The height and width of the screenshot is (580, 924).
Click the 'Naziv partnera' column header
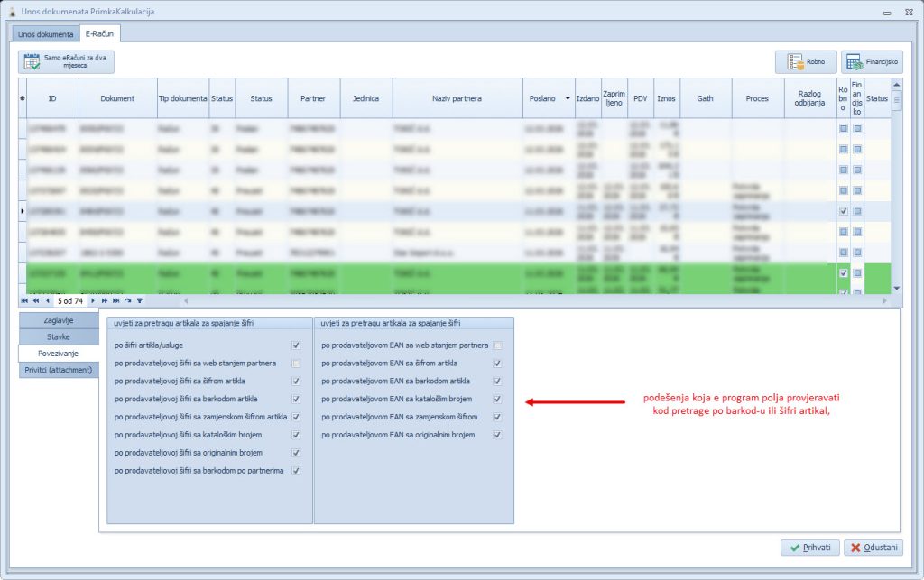(x=457, y=98)
